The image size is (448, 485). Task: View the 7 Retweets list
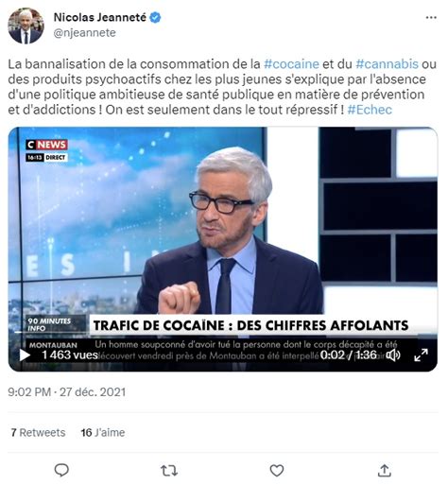(x=38, y=433)
